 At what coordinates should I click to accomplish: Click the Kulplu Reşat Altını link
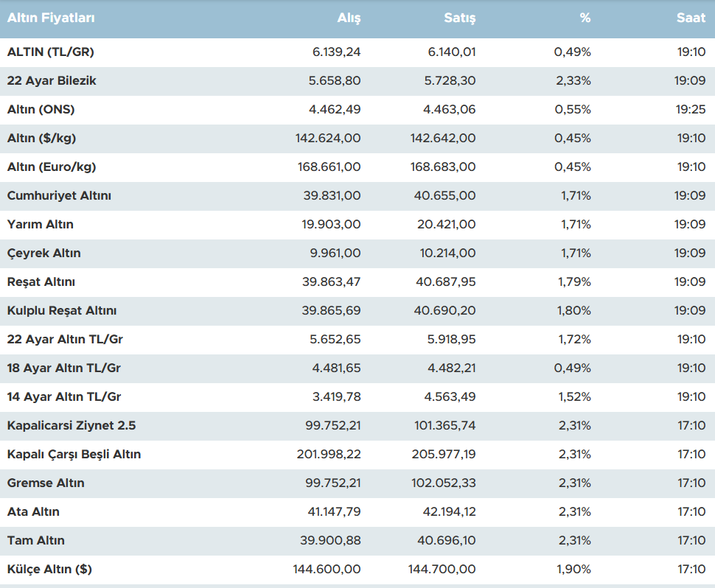coord(61,311)
